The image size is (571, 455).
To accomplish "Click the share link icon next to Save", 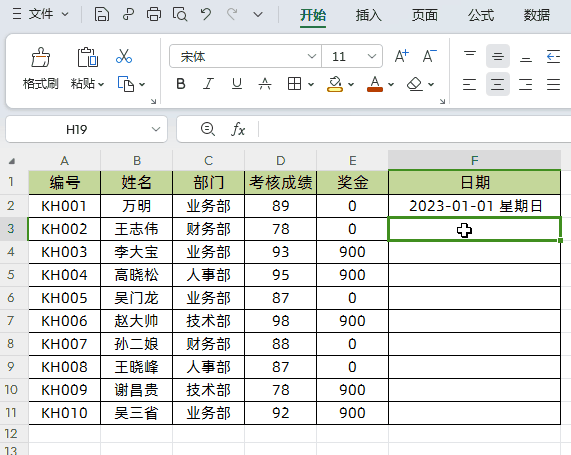I will [x=128, y=15].
